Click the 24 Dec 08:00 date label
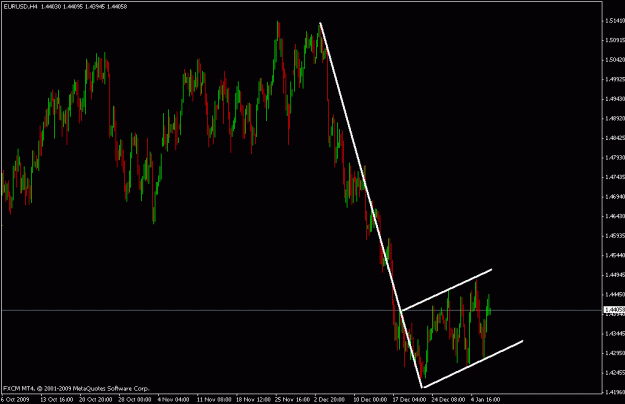 [448, 399]
